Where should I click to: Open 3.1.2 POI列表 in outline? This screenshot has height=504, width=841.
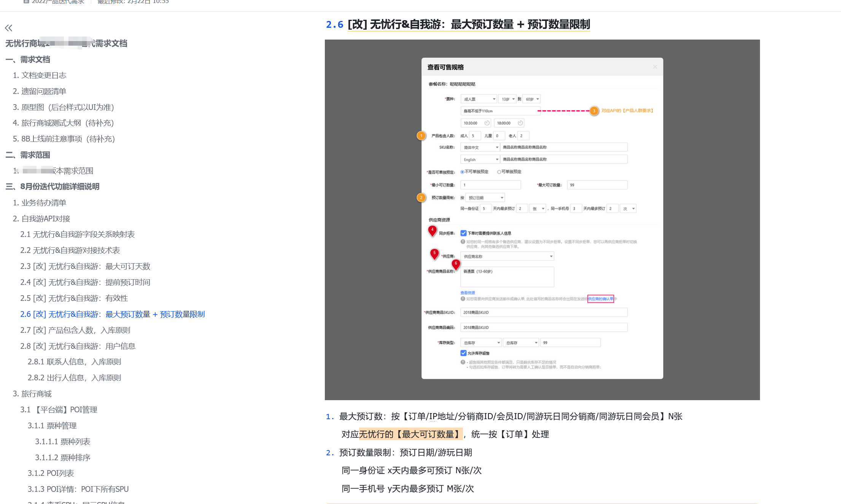(51, 473)
